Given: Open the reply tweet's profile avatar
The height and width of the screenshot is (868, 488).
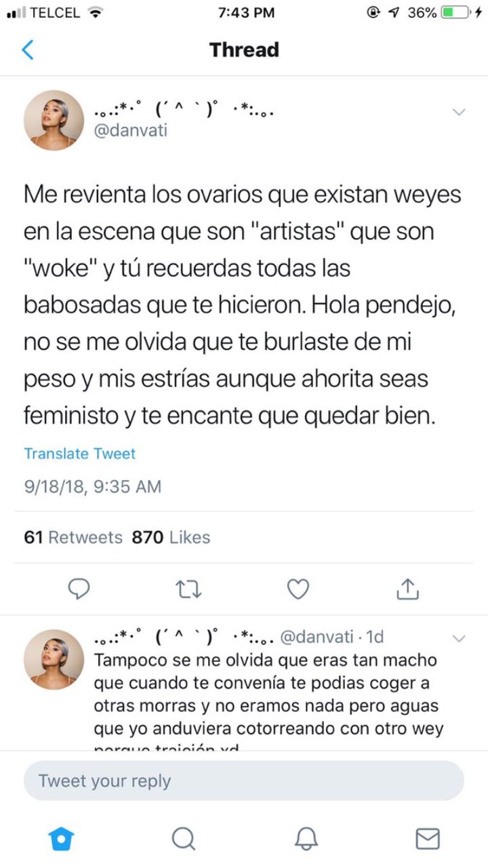Looking at the screenshot, I should (x=54, y=659).
